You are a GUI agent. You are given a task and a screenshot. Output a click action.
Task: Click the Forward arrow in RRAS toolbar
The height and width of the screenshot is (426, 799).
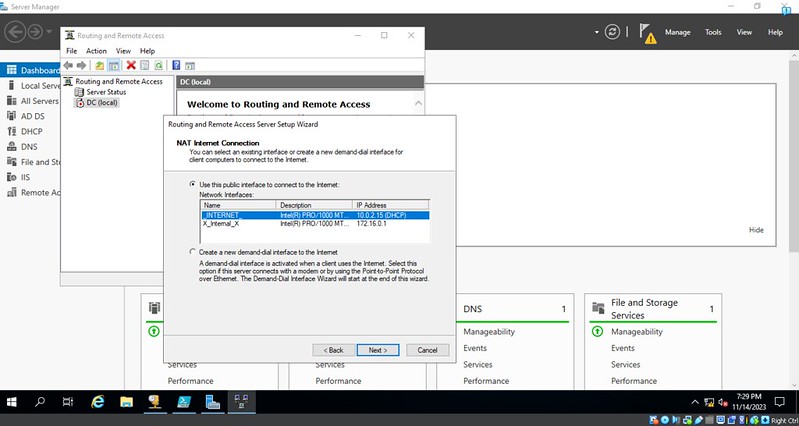82,65
